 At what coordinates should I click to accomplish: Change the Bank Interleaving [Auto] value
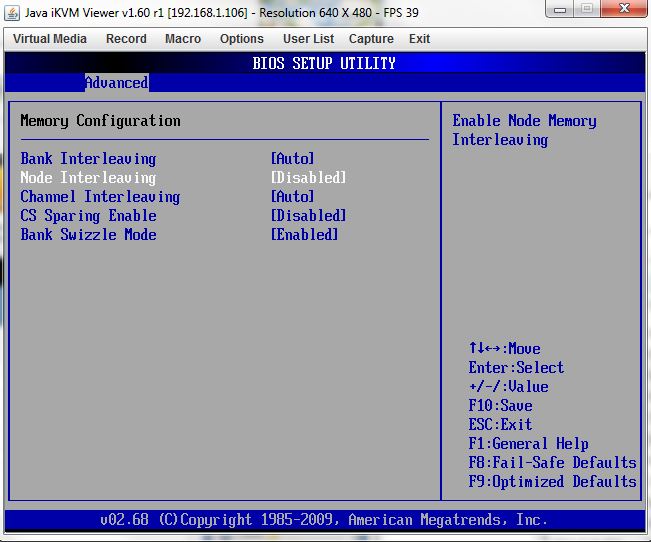(x=292, y=159)
